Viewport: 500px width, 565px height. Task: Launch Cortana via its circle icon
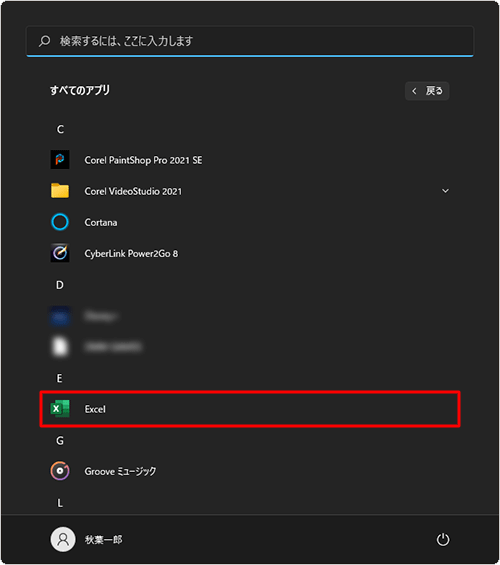click(60, 222)
